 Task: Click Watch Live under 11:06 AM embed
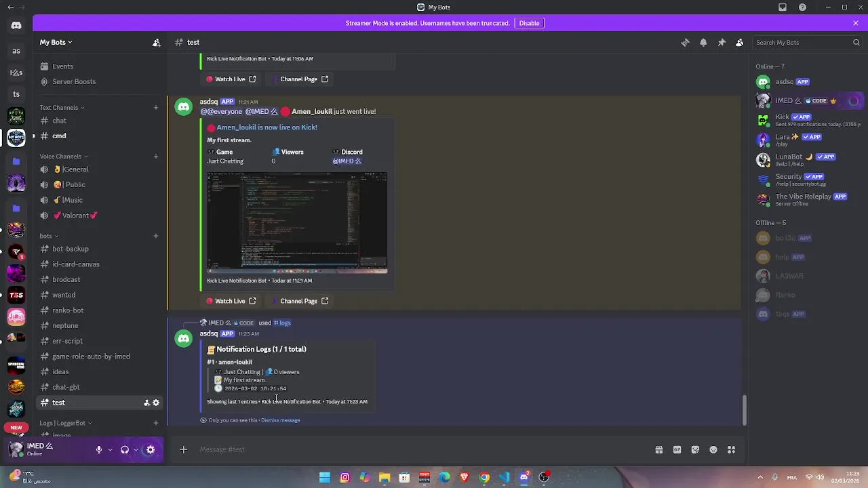(231, 79)
